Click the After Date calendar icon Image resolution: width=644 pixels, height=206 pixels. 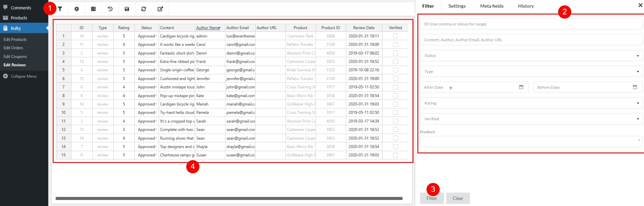(x=521, y=87)
